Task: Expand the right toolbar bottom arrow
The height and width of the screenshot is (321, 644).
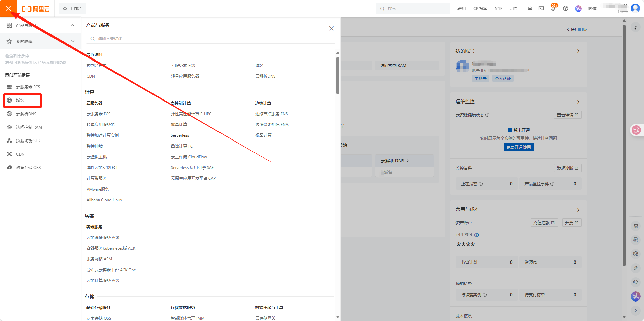Action: (636, 311)
